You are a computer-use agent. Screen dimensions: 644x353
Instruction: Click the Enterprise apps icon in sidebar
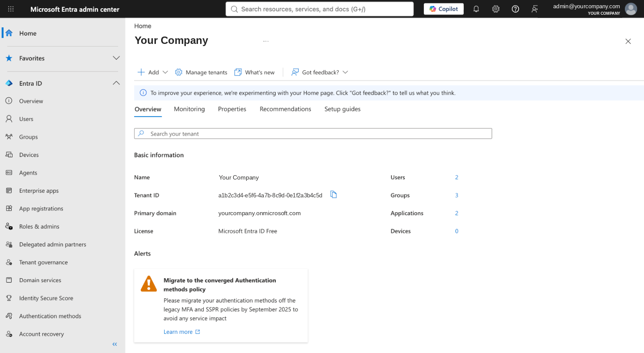coord(9,190)
